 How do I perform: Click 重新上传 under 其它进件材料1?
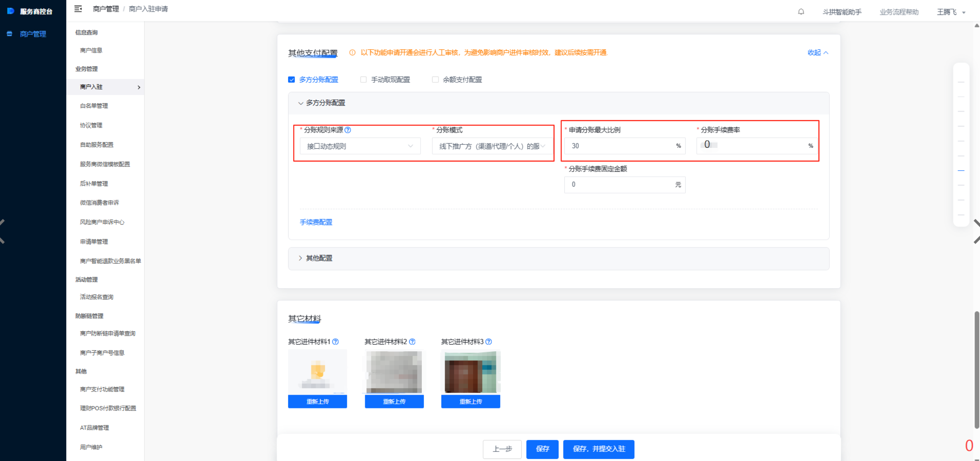pos(318,401)
